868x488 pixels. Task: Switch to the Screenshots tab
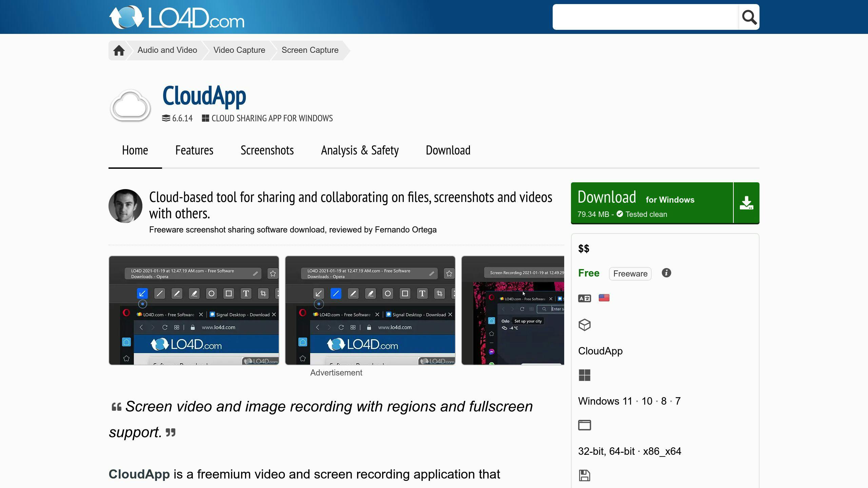(267, 150)
